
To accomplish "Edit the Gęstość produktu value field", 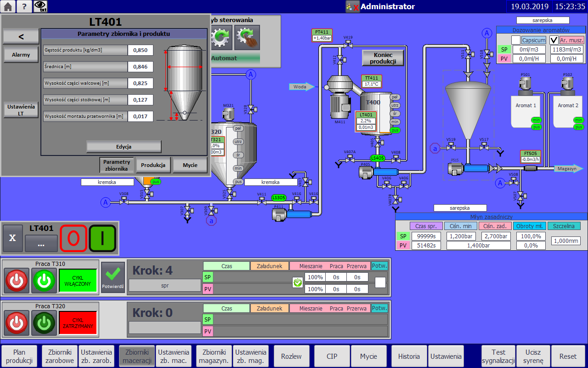I will (140, 50).
